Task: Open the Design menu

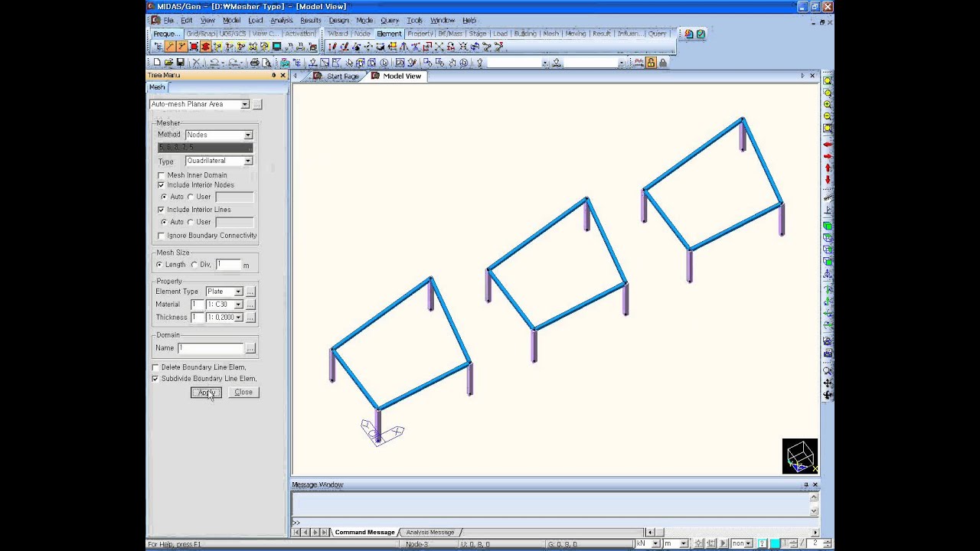Action: click(x=338, y=21)
